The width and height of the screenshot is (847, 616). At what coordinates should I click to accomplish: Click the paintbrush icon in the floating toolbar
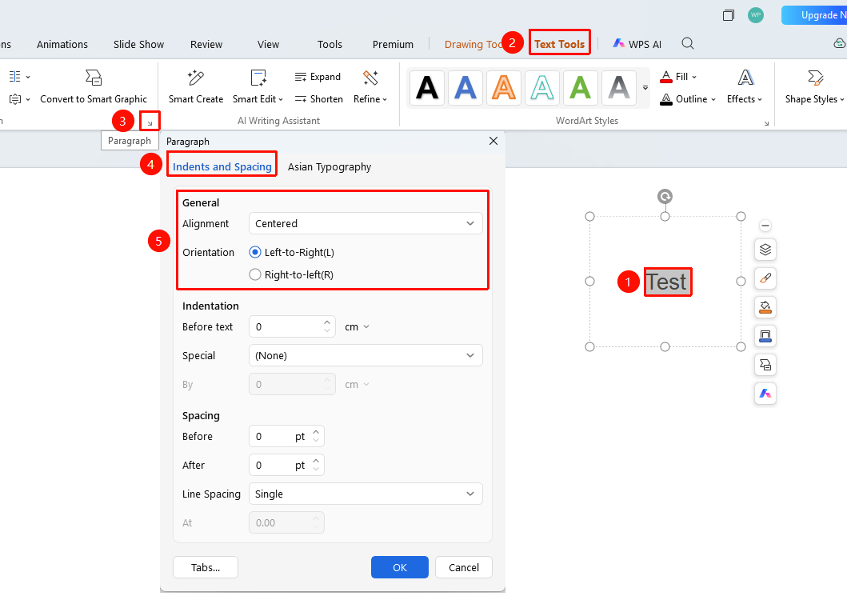(765, 278)
